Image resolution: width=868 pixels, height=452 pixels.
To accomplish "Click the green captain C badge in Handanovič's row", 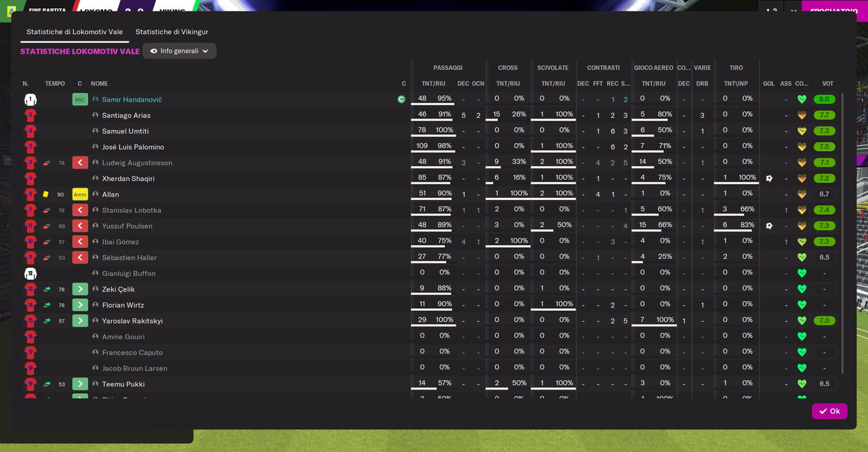I will 401,100.
